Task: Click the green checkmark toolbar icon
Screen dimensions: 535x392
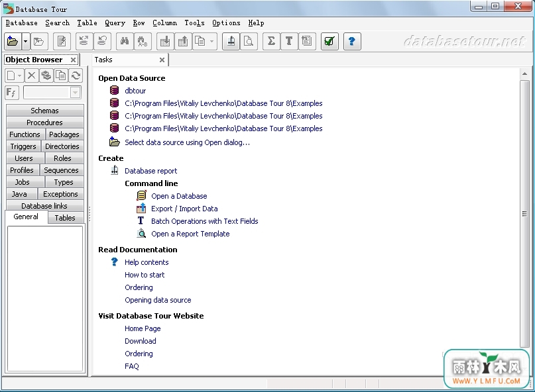Action: click(329, 42)
